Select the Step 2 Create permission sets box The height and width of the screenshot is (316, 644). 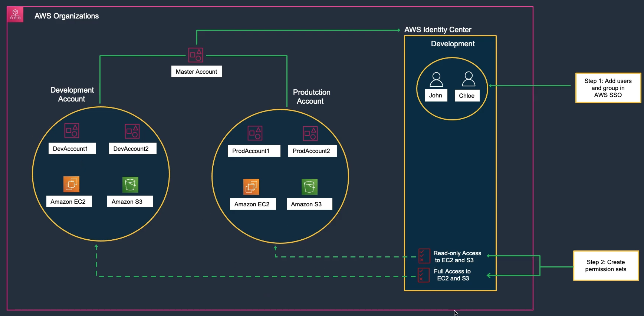(606, 266)
